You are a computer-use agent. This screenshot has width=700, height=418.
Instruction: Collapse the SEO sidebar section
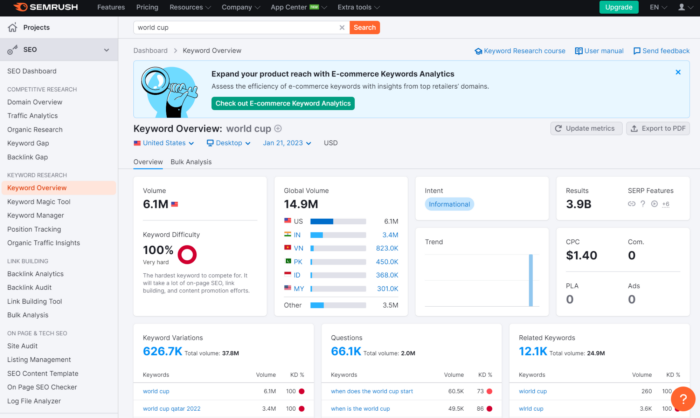106,50
